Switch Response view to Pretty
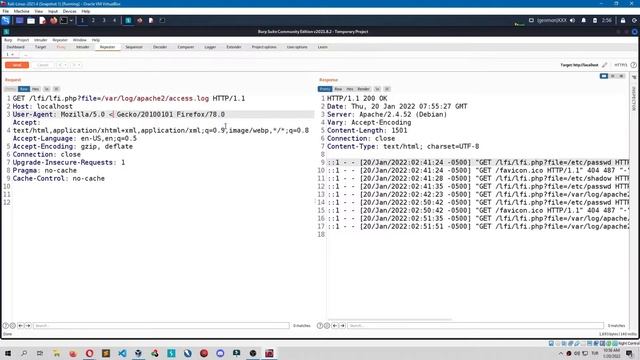640x360 pixels. 325,89
